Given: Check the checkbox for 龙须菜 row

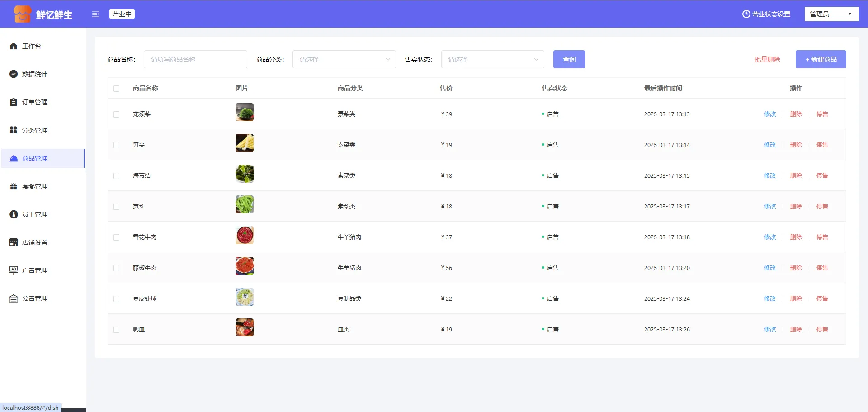Looking at the screenshot, I should pyautogui.click(x=117, y=114).
